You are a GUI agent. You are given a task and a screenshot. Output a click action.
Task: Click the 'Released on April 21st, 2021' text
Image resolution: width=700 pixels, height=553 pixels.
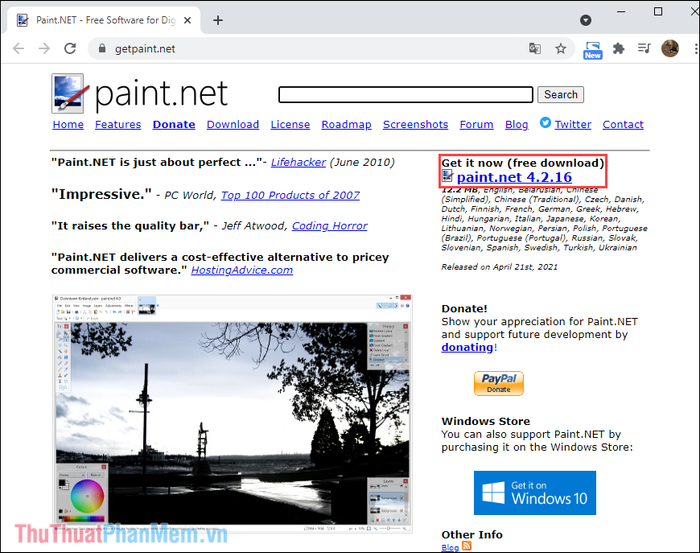point(499,267)
